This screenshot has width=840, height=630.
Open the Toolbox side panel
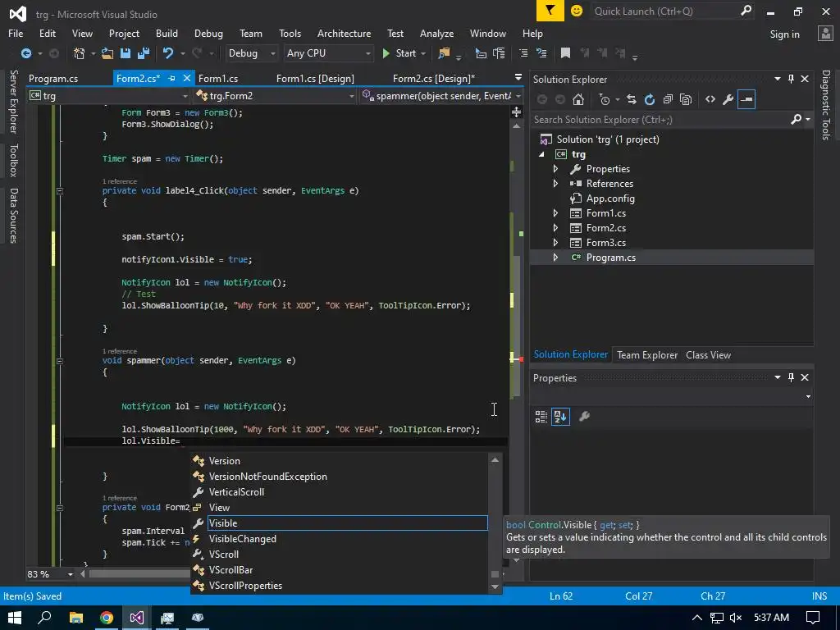(14, 160)
